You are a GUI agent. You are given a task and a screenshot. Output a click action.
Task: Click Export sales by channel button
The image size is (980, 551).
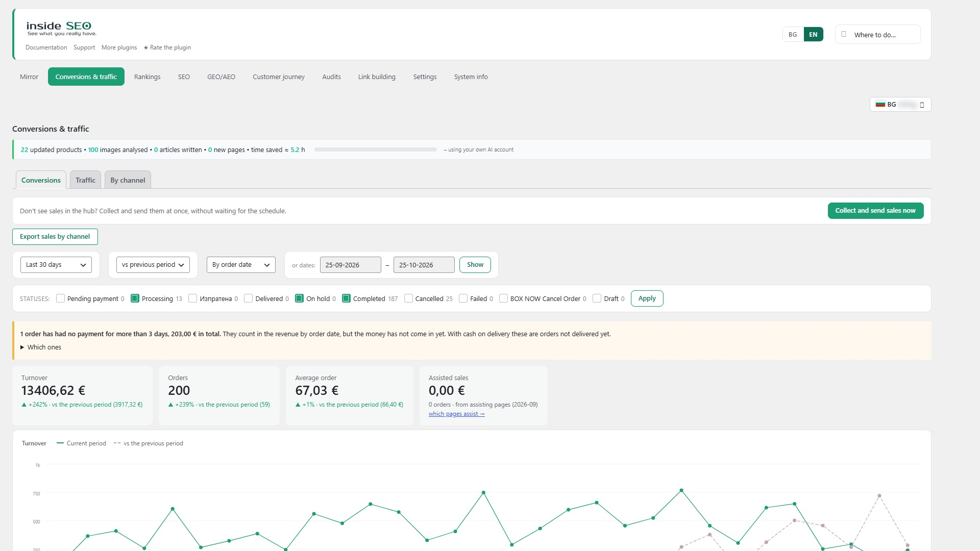tap(55, 237)
